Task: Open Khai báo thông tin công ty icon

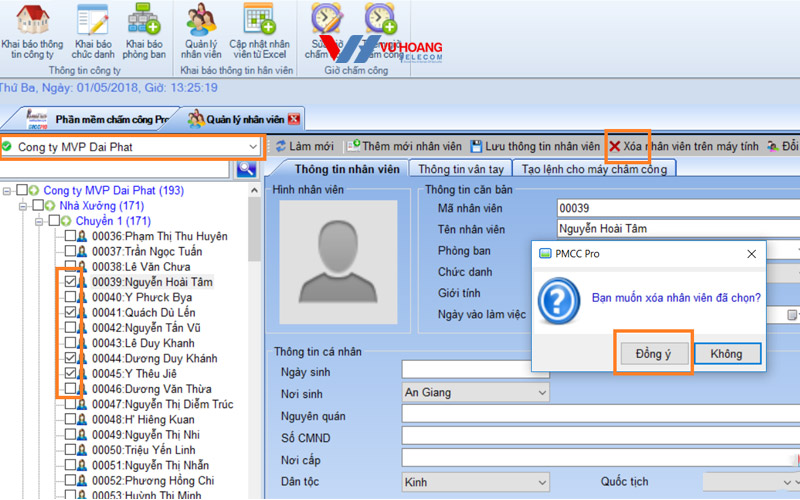Action: coord(32,32)
